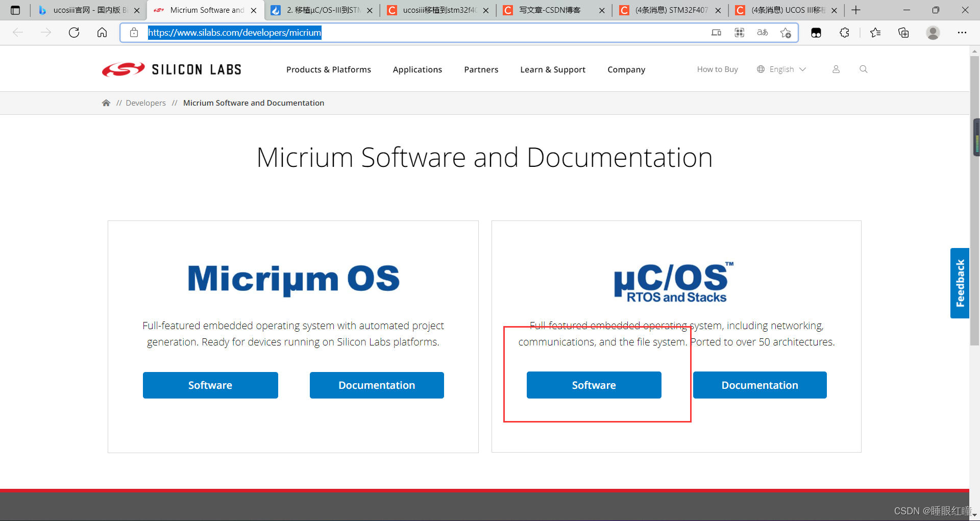This screenshot has width=980, height=521.
Task: Click the back navigation arrow
Action: (18, 33)
